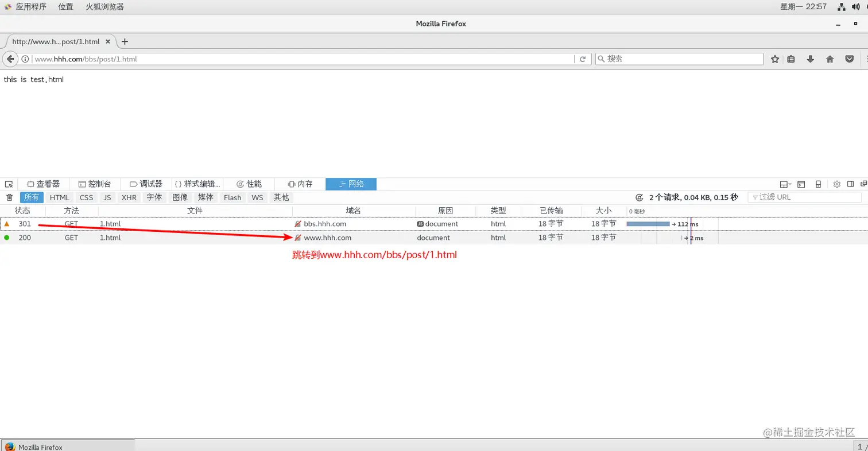
Task: Open the devtools layout options dropdown
Action: click(785, 184)
